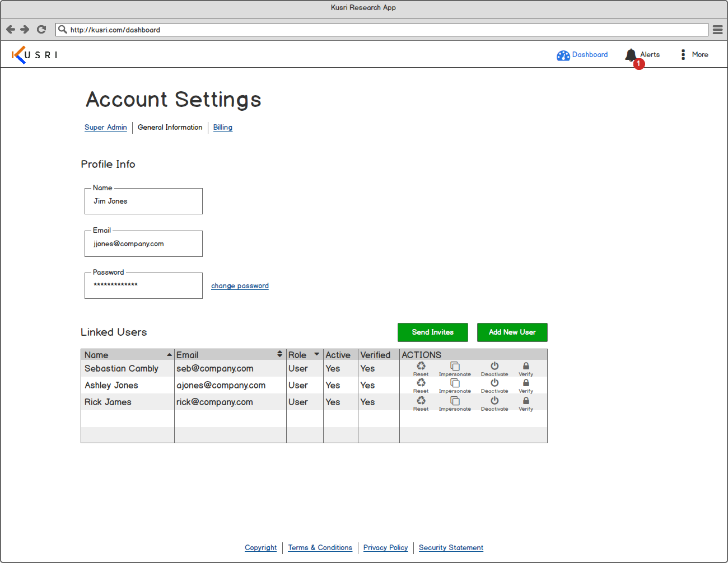728x563 pixels.
Task: Click the Send Invites button
Action: (x=433, y=332)
